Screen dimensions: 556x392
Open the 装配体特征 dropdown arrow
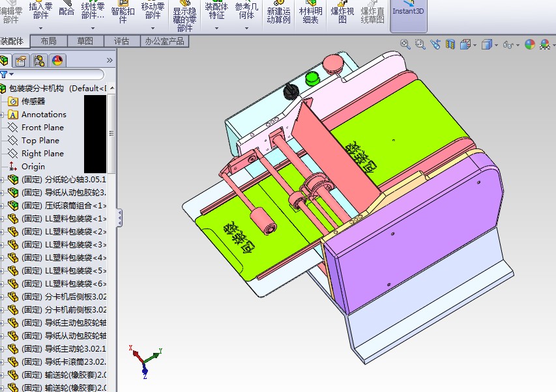point(216,28)
